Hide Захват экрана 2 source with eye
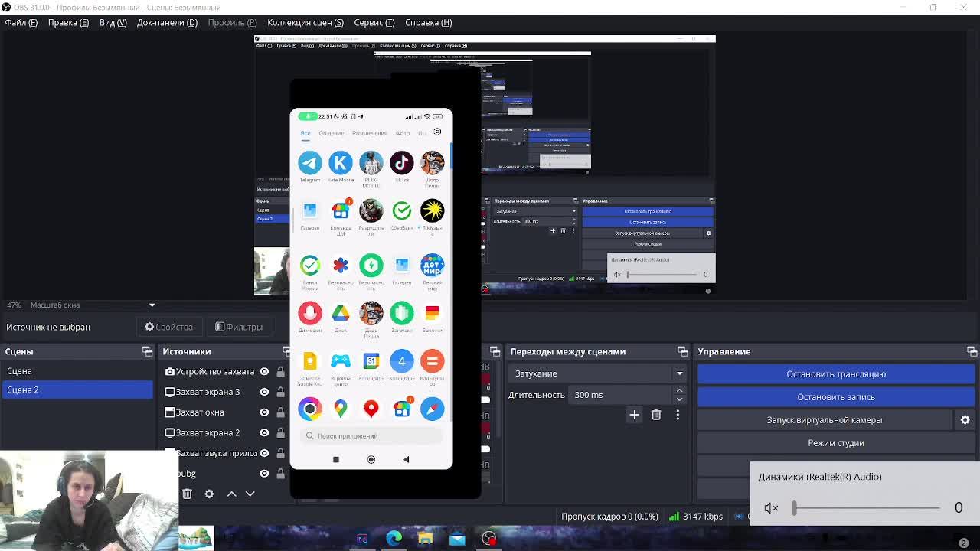 (264, 432)
